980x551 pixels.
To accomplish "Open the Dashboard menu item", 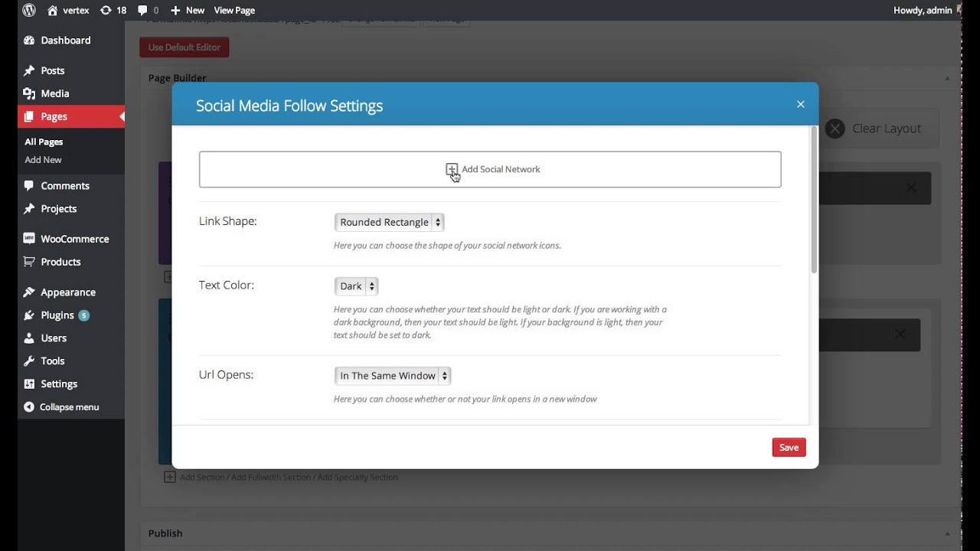I will coord(66,40).
